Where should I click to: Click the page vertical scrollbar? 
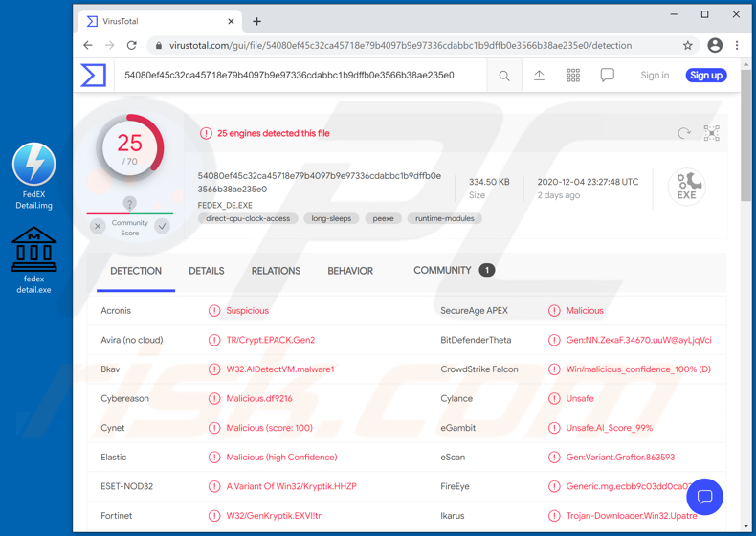click(745, 136)
